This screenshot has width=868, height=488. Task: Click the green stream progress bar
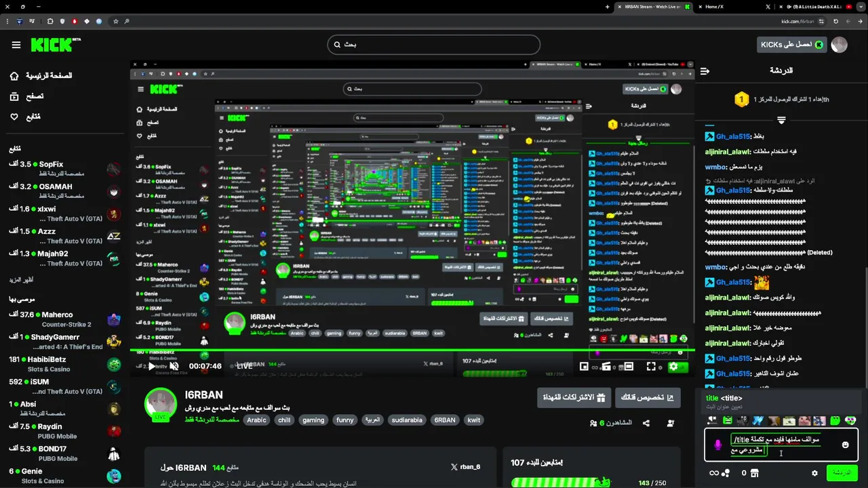(412, 350)
